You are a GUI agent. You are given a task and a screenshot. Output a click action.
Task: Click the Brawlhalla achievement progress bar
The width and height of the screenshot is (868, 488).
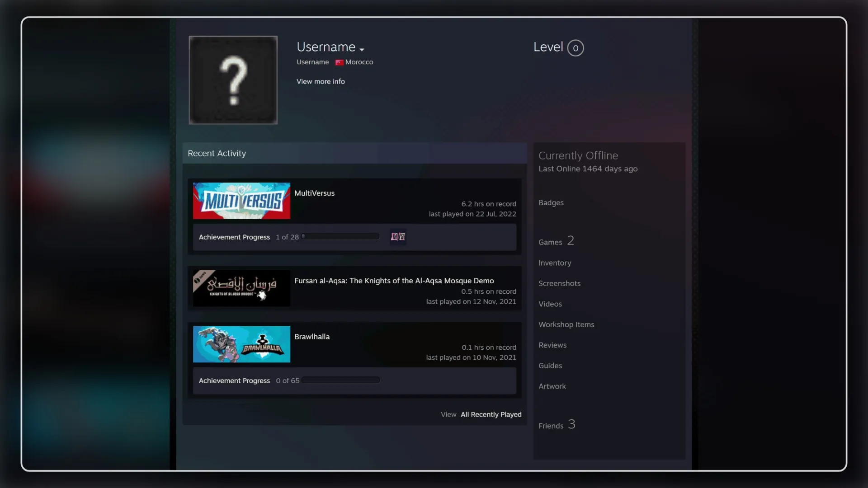tap(341, 380)
